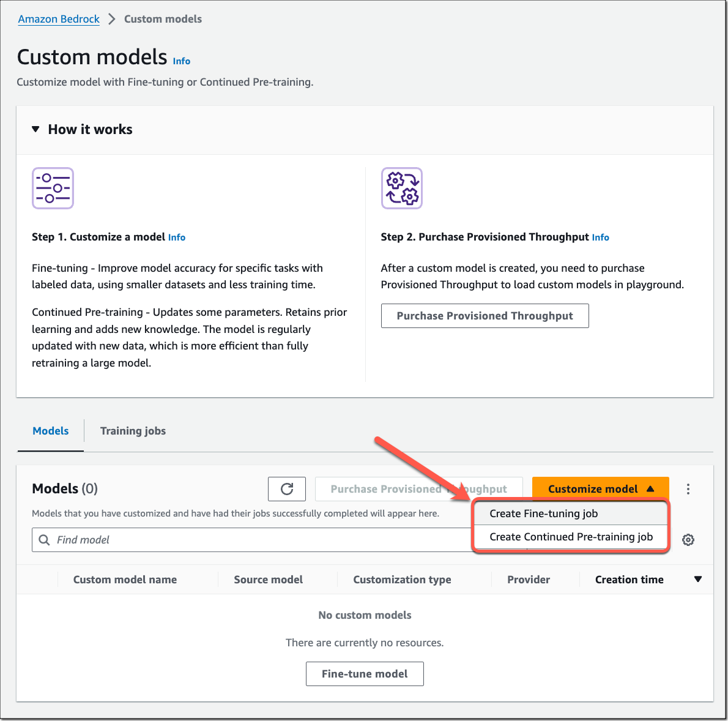Sort by Creation time descending arrow
Screen dimensions: 728x721
[x=698, y=580]
